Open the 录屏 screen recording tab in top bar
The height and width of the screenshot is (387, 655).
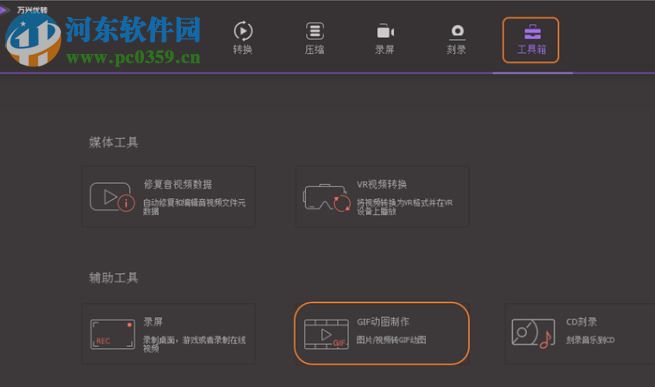pyautogui.click(x=385, y=38)
